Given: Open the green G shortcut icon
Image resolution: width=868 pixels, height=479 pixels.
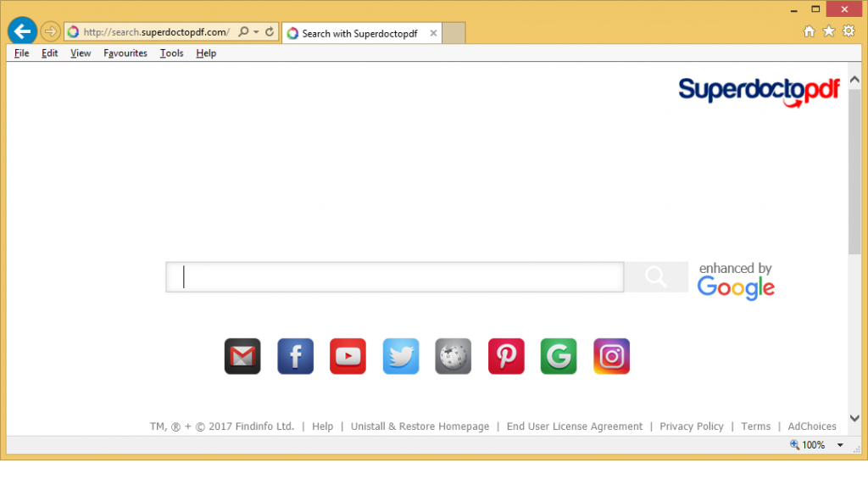Looking at the screenshot, I should coord(559,356).
